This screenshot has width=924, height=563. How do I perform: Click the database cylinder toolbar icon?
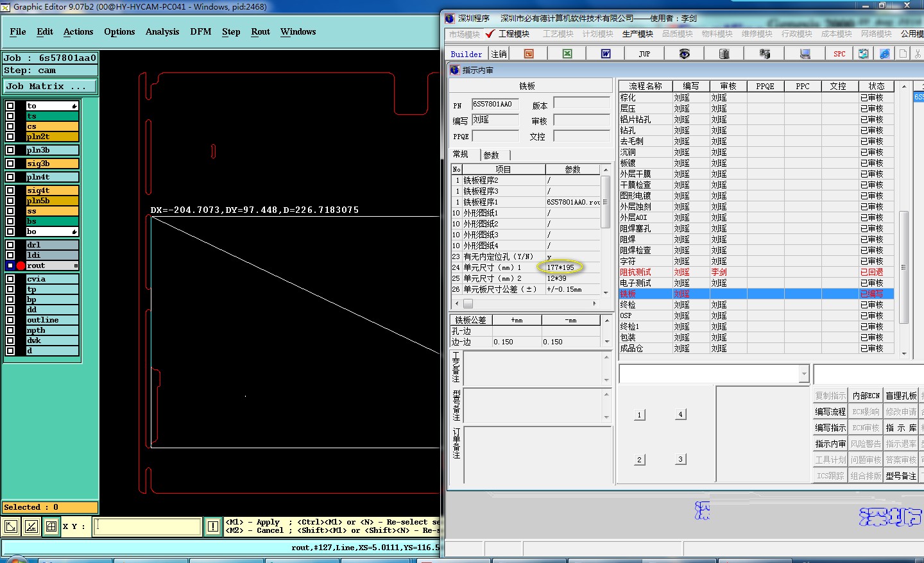724,54
